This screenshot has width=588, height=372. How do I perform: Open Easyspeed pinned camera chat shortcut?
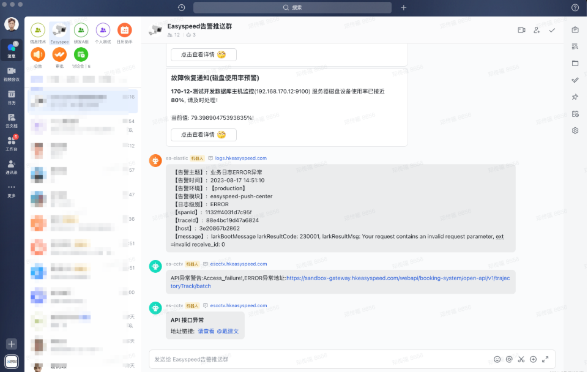point(59,34)
